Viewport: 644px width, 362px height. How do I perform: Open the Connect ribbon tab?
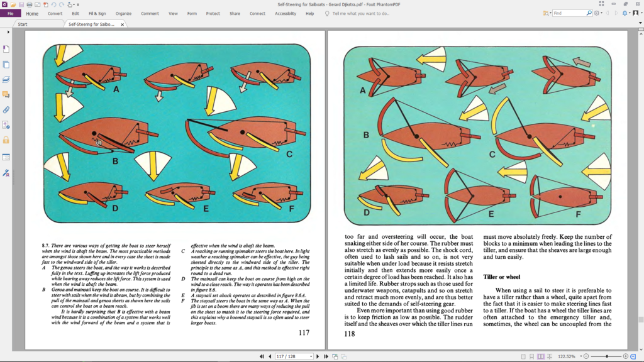point(257,14)
